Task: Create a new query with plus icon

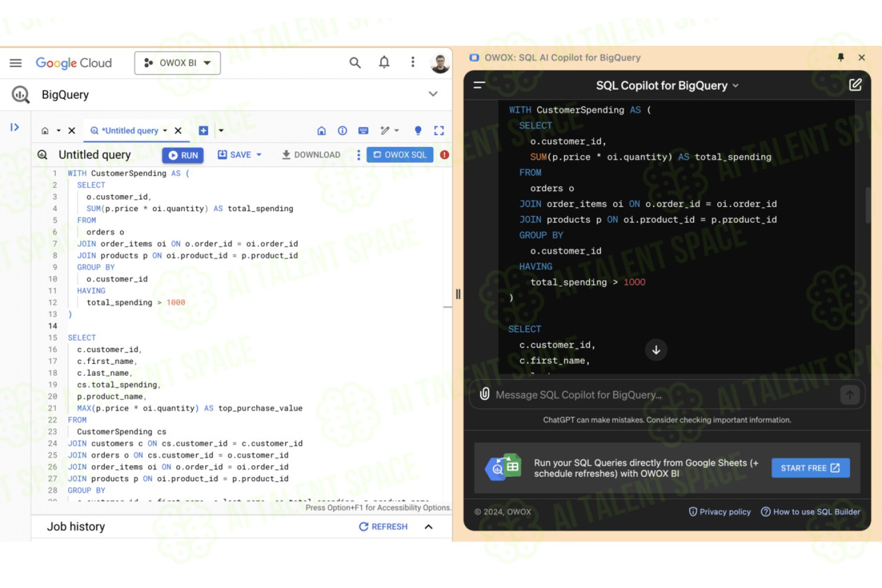Action: click(203, 131)
